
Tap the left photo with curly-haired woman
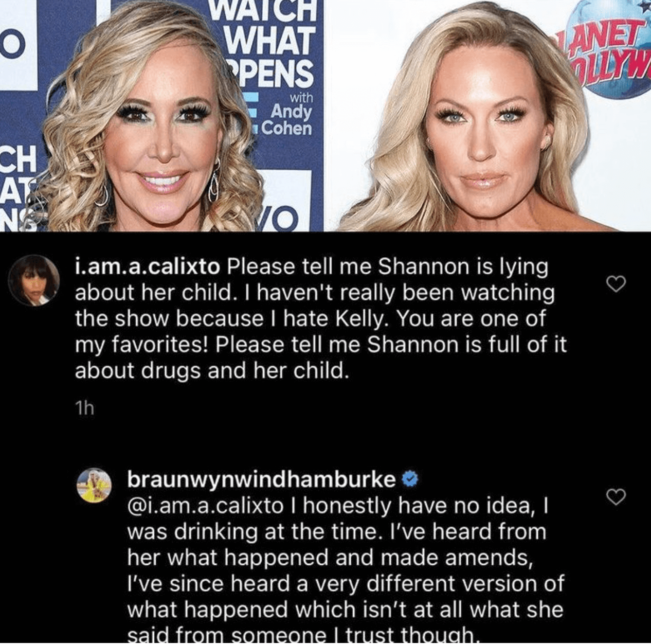point(162,116)
